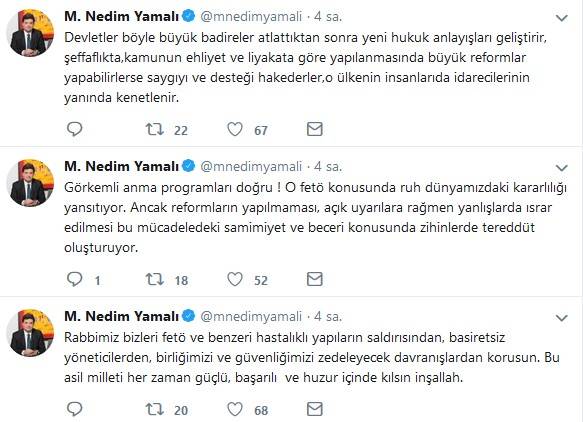
Task: Share the second tweet via message envelope
Action: 315,279
